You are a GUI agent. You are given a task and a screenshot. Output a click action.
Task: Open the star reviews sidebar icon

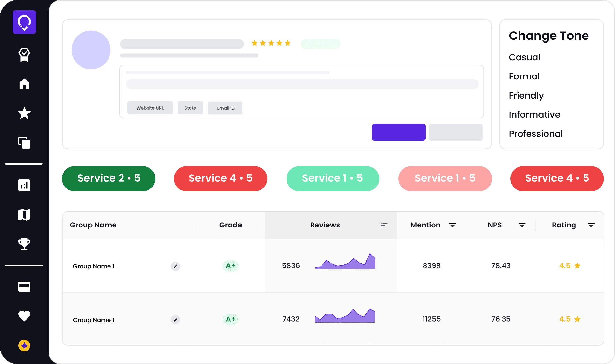click(24, 113)
